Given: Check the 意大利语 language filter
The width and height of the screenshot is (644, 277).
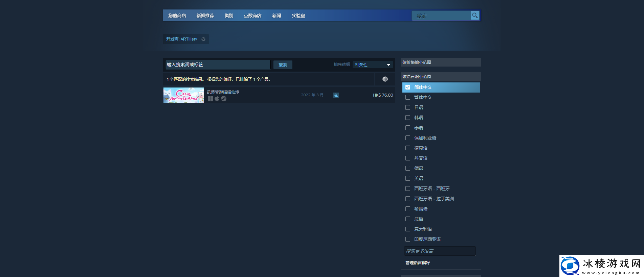Looking at the screenshot, I should [408, 229].
